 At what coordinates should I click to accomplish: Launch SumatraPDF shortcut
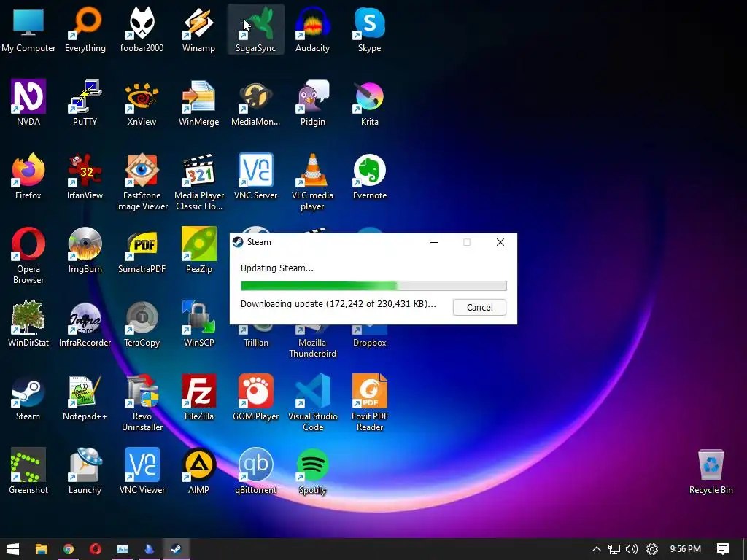click(142, 251)
